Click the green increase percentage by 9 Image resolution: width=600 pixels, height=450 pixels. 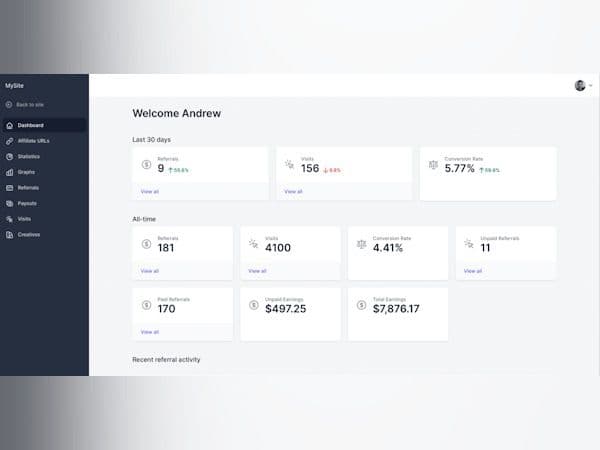179,170
